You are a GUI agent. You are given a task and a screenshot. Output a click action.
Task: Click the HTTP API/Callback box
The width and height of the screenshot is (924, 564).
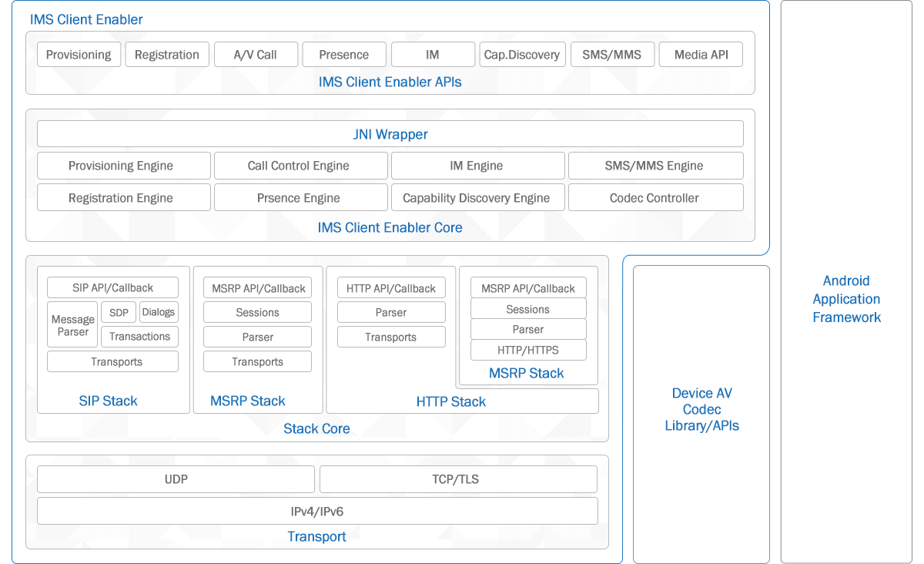[391, 288]
